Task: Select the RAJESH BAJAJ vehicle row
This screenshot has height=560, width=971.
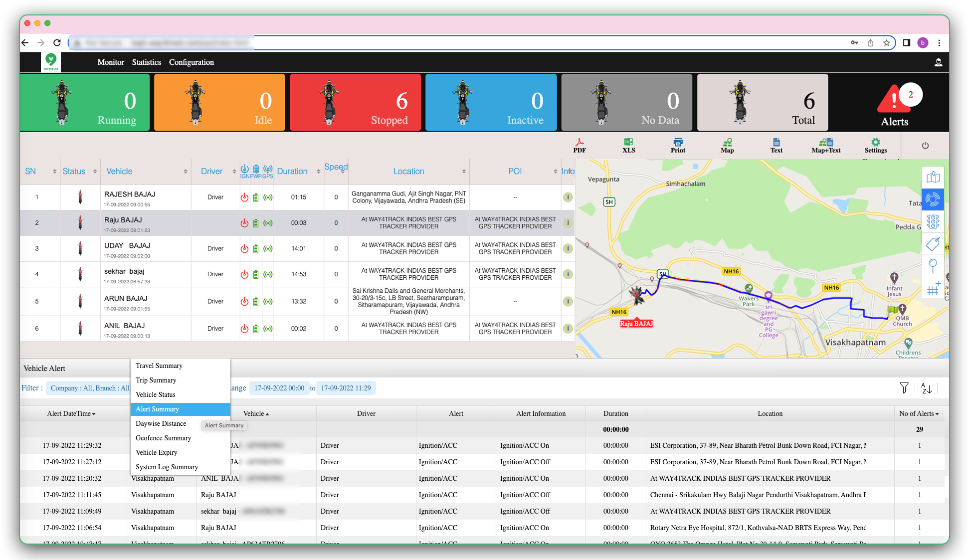Action: pyautogui.click(x=297, y=197)
